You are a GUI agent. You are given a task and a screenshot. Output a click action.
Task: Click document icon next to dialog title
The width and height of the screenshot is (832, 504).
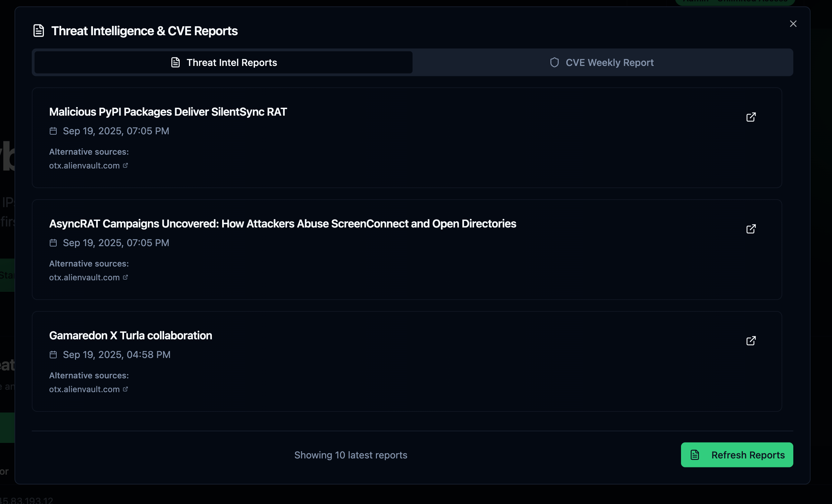tap(39, 31)
